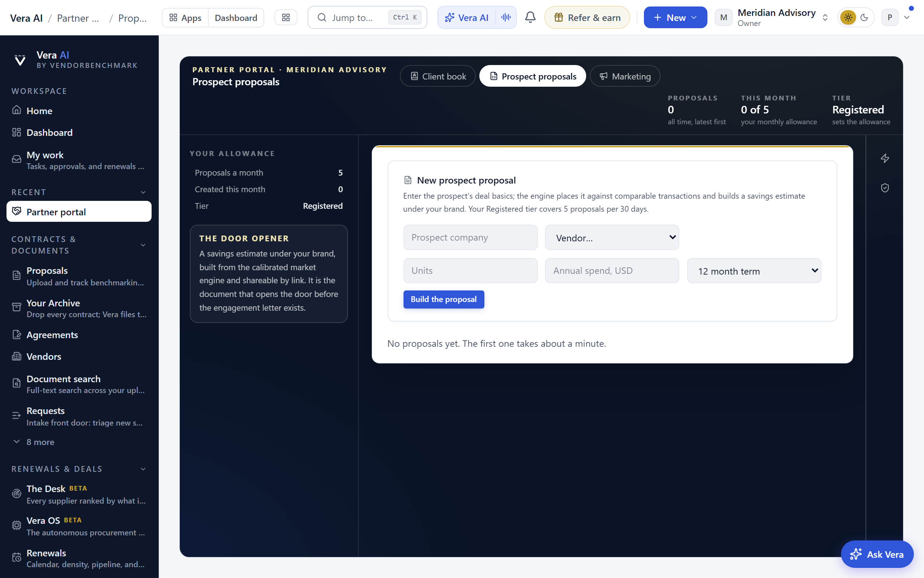Open Agreements in the sidebar
Viewport: 924px width, 578px height.
(79, 335)
